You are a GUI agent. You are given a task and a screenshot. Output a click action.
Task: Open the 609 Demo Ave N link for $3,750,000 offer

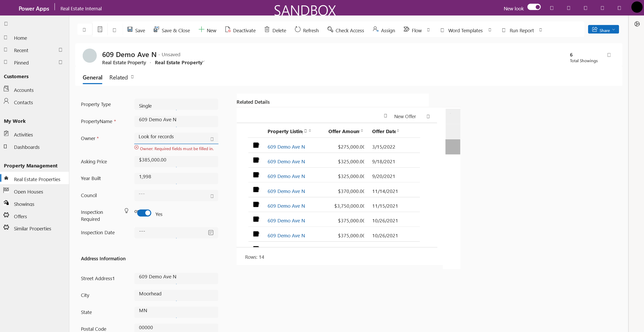tap(286, 206)
